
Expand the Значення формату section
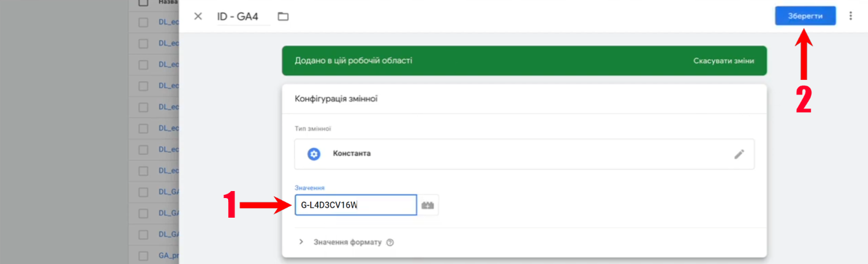pos(301,242)
